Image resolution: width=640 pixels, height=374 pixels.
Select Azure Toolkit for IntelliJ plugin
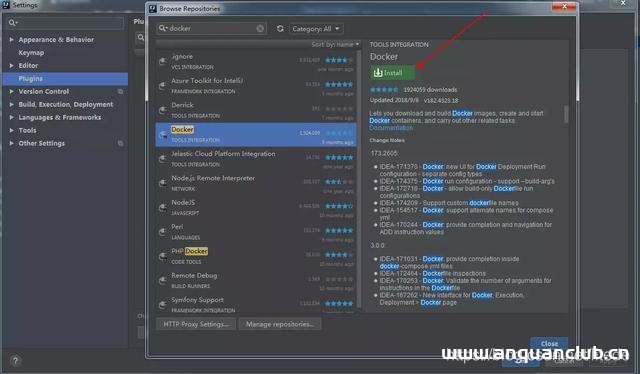tap(256, 86)
